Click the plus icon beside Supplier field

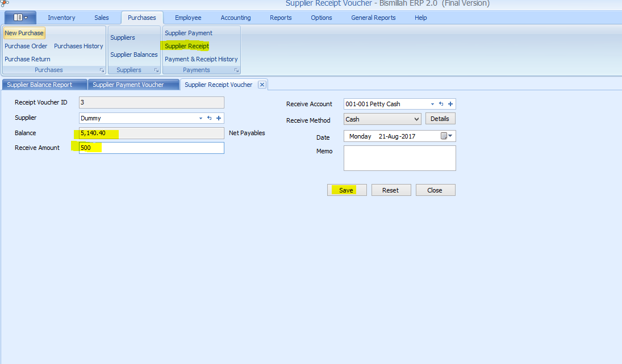coord(219,118)
